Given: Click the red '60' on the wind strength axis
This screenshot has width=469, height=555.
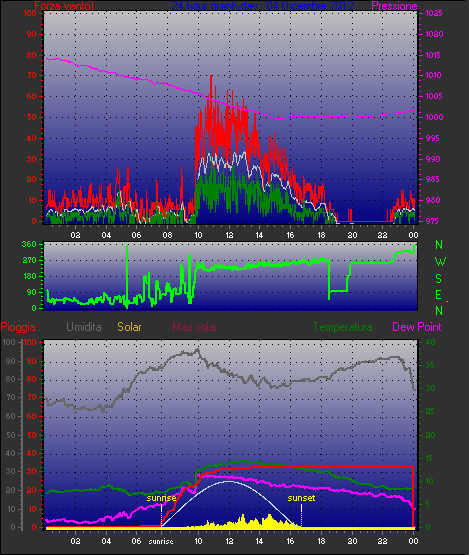Looking at the screenshot, I should 32,96.
